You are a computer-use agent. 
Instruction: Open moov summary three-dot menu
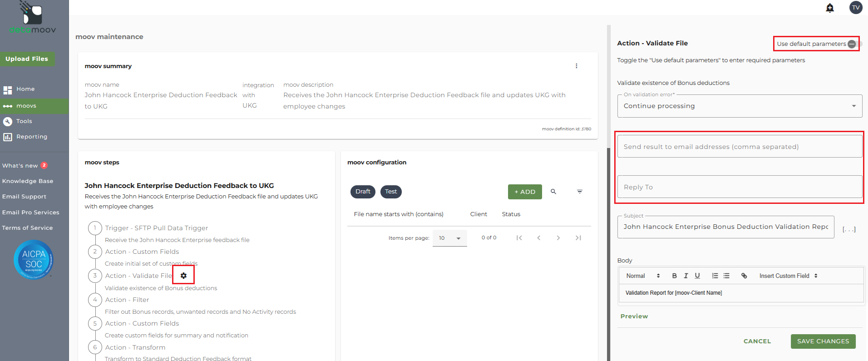click(577, 66)
